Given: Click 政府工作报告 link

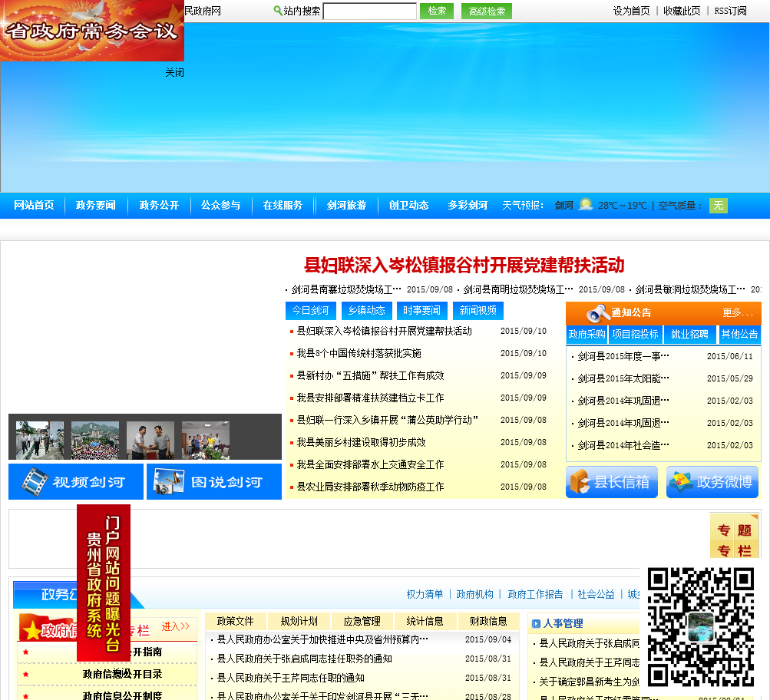Looking at the screenshot, I should (x=535, y=594).
